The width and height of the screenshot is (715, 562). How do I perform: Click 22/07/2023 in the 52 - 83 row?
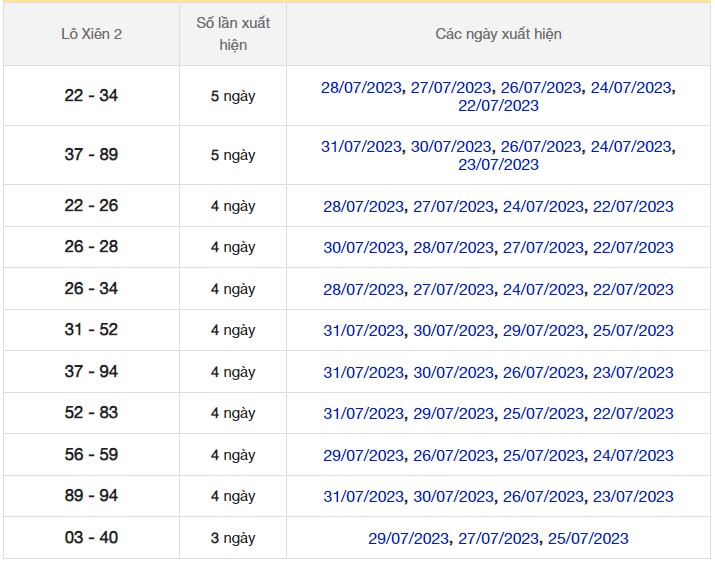(633, 414)
